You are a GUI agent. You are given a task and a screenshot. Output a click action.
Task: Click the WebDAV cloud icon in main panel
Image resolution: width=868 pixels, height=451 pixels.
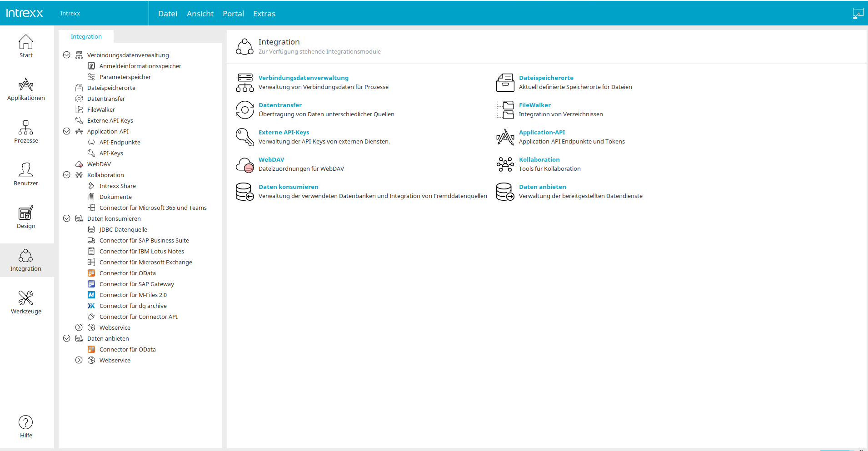pyautogui.click(x=245, y=164)
